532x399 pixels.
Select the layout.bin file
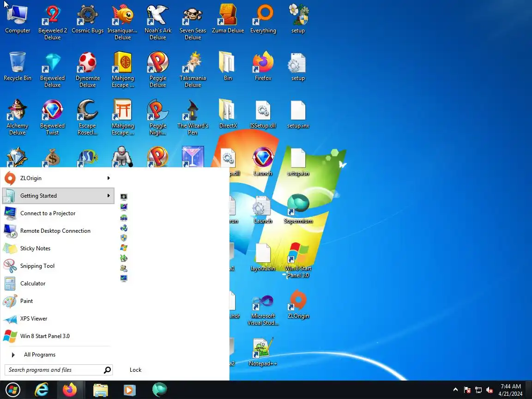[263, 256]
